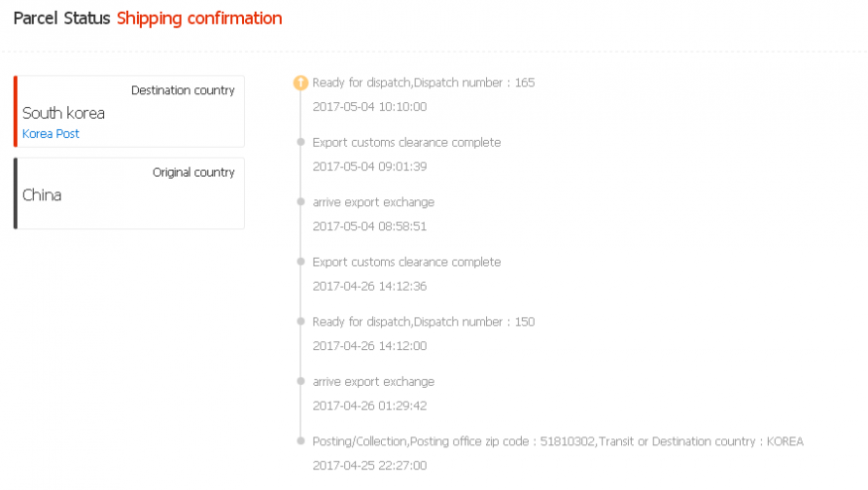Click the Parcel Status title
Viewport: 868px width, 490px height.
62,18
